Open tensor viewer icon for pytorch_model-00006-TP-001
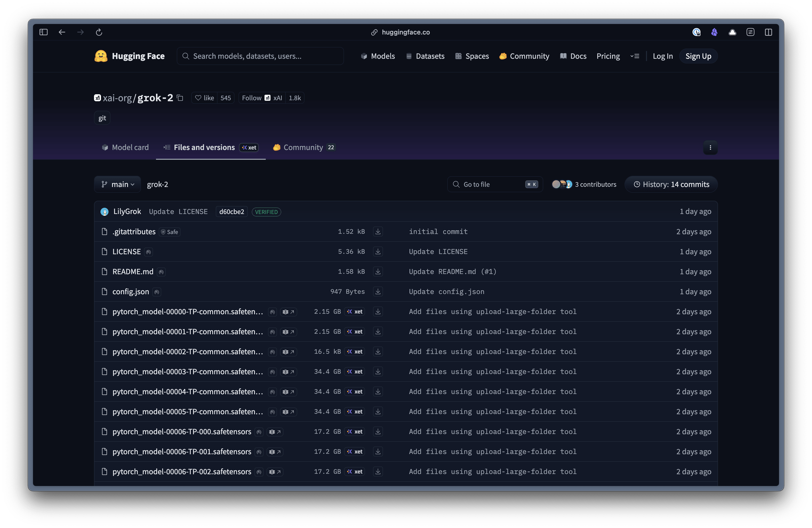 click(x=275, y=451)
